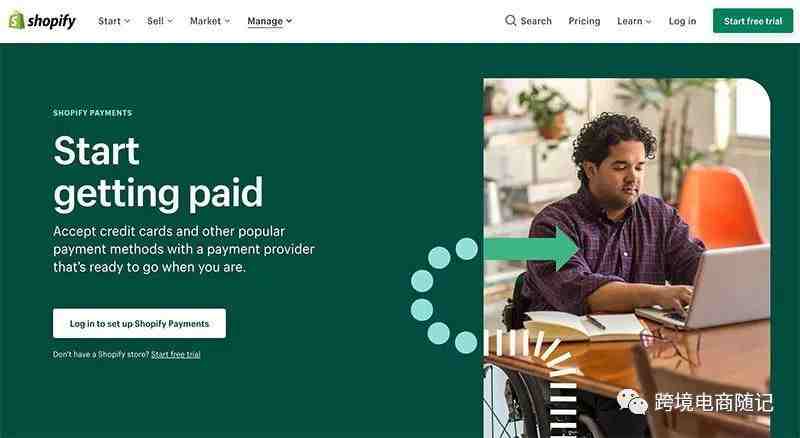Click Log in to set up Shopify Payments

pyautogui.click(x=139, y=323)
